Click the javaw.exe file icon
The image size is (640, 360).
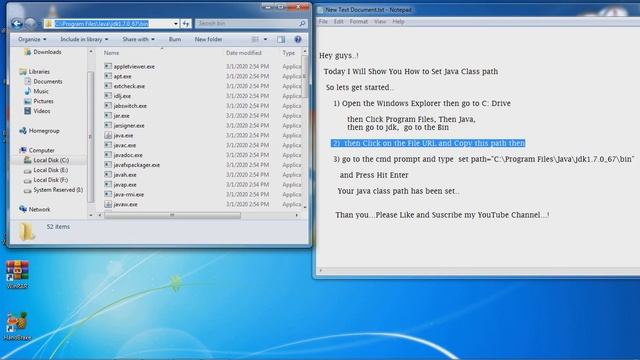(108, 204)
